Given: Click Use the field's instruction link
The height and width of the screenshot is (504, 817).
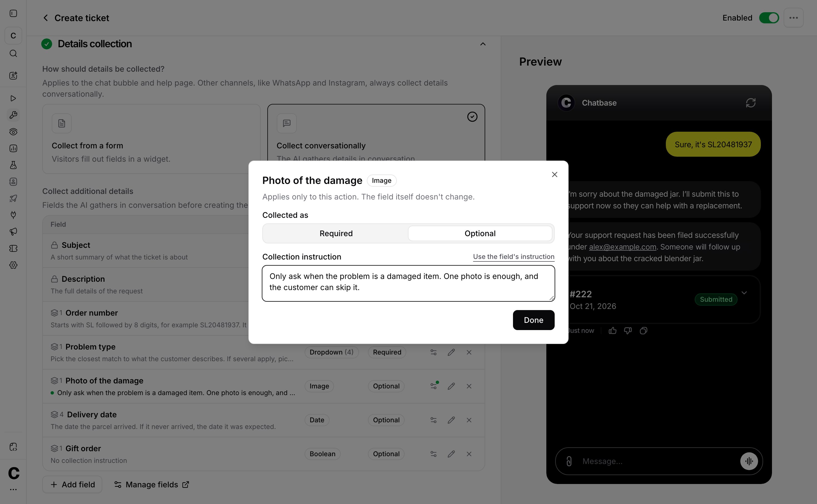Looking at the screenshot, I should (x=513, y=257).
